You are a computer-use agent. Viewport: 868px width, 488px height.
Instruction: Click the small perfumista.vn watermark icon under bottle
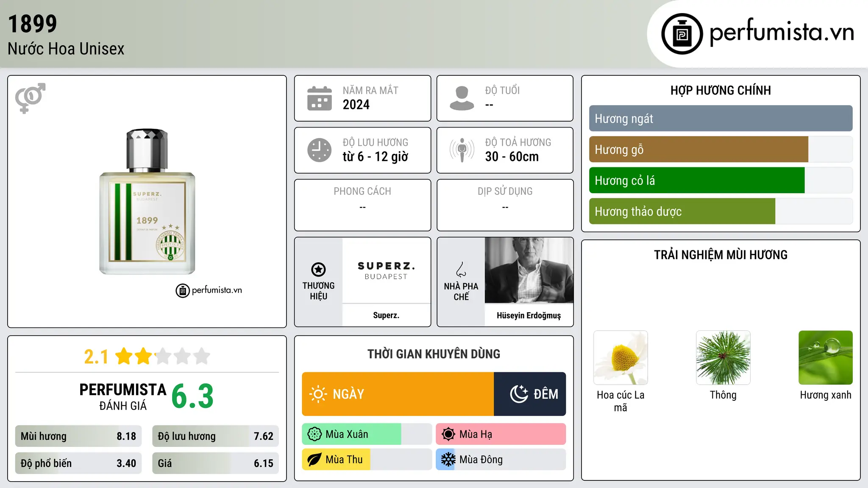[183, 291]
